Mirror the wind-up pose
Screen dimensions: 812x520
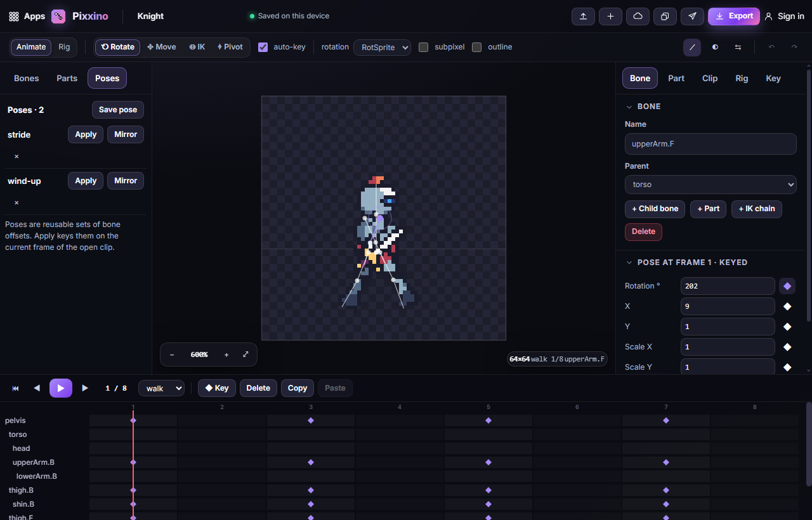pos(126,181)
